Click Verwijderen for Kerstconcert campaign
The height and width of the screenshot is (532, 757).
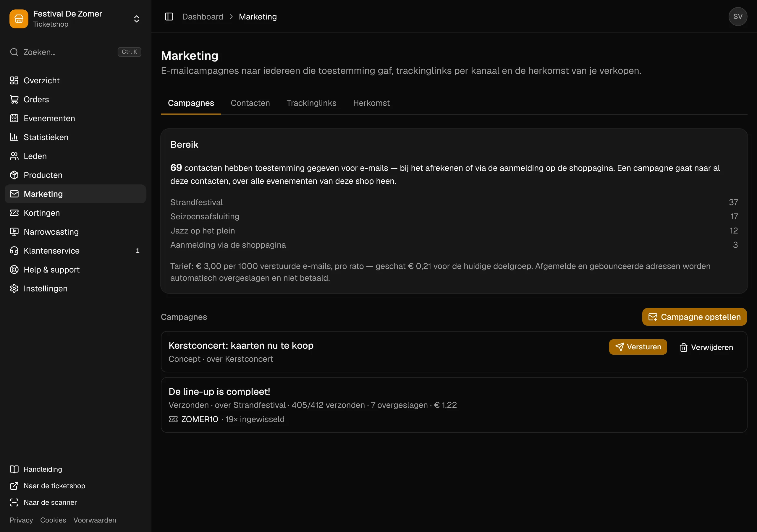[x=706, y=347]
